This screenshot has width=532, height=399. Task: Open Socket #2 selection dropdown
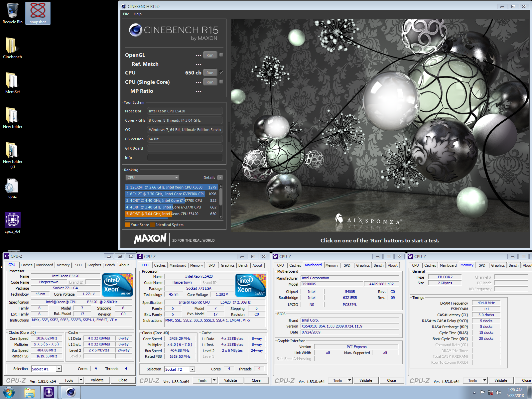[192, 369]
